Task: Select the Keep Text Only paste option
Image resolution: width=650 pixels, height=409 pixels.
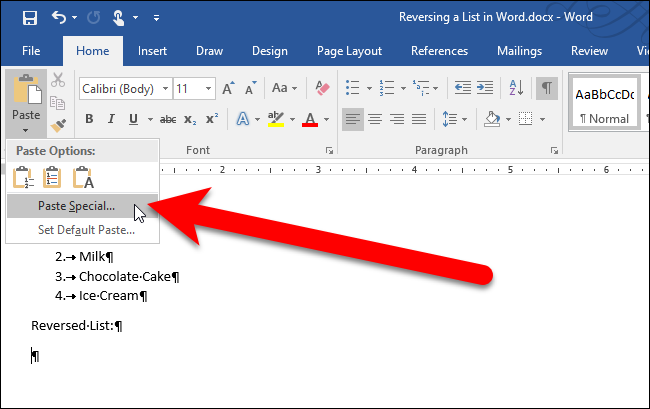Action: click(x=84, y=178)
